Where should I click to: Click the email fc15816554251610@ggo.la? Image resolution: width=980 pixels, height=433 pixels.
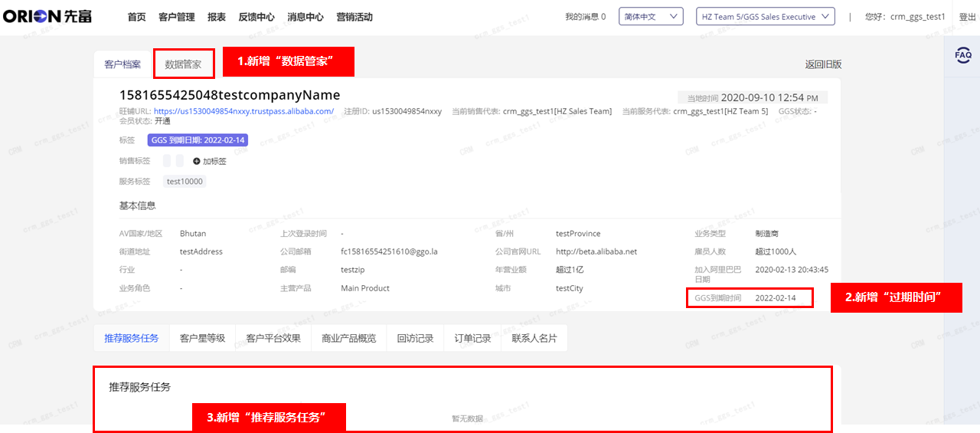pyautogui.click(x=389, y=251)
